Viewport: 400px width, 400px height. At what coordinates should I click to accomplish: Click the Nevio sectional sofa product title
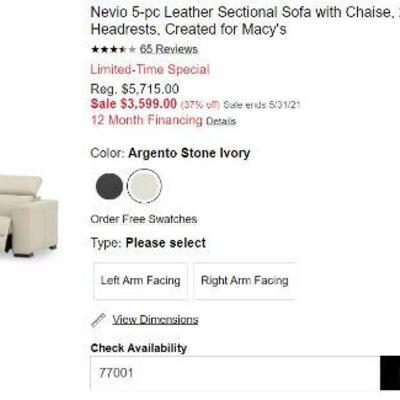(x=245, y=21)
